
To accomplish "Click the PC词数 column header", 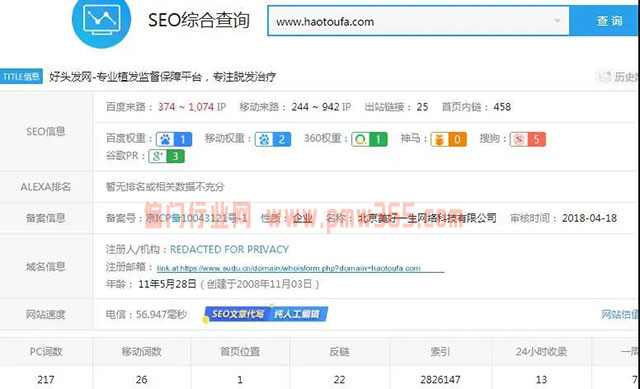I will (x=46, y=351).
